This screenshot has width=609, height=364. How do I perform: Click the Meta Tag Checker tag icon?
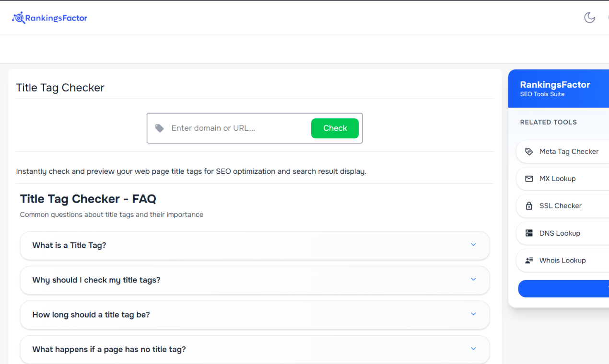(x=529, y=151)
